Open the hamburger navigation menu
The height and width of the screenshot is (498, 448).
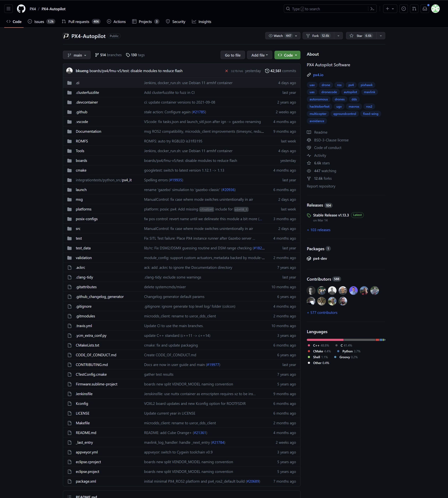point(8,9)
